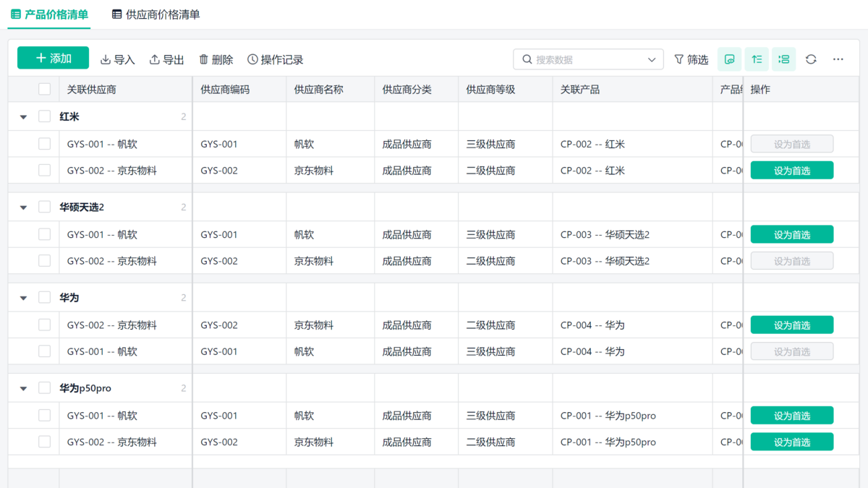Screen dimensions: 868x488
Task: Click the sort order icon
Action: [x=757, y=59]
